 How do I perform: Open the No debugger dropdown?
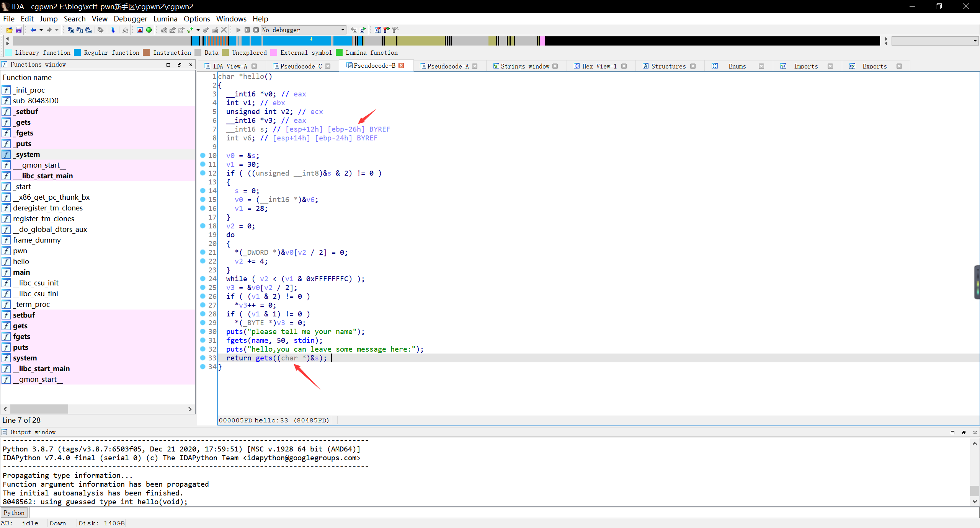[343, 30]
